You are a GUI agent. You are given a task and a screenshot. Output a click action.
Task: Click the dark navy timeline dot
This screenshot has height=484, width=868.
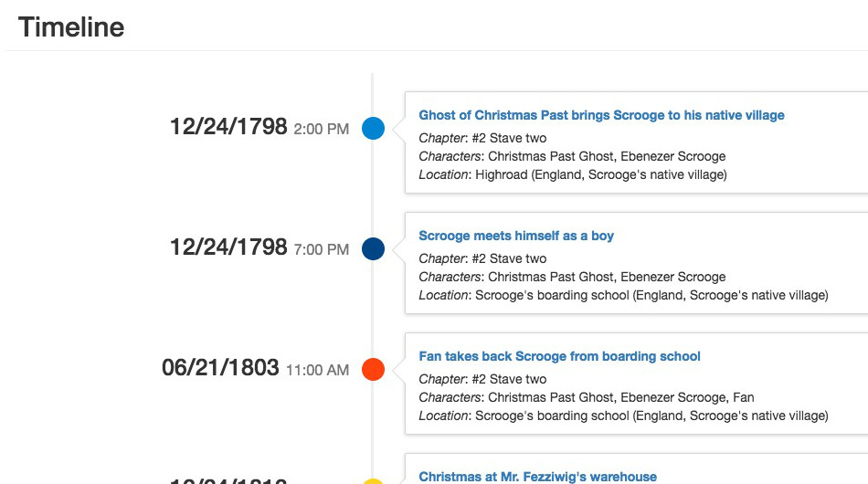pyautogui.click(x=373, y=249)
